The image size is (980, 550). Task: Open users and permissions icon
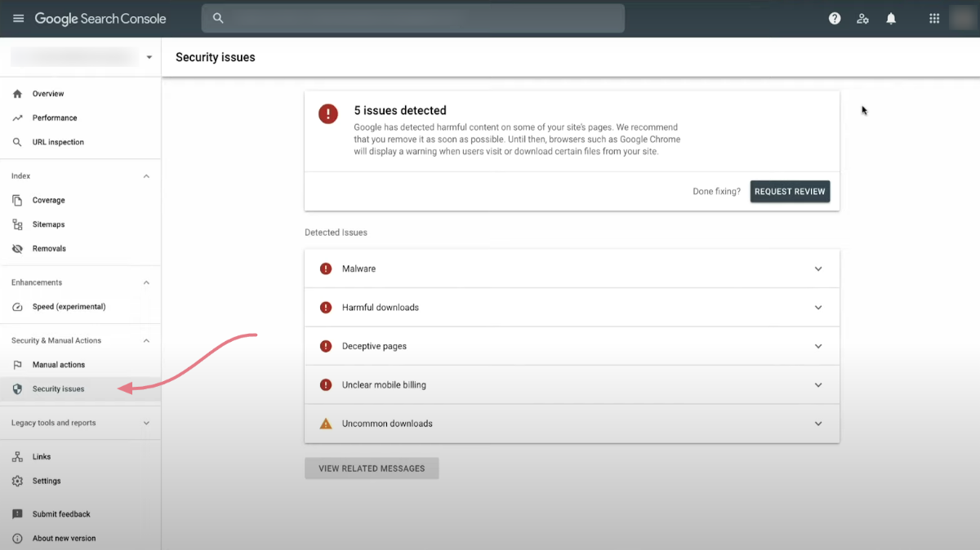[862, 18]
